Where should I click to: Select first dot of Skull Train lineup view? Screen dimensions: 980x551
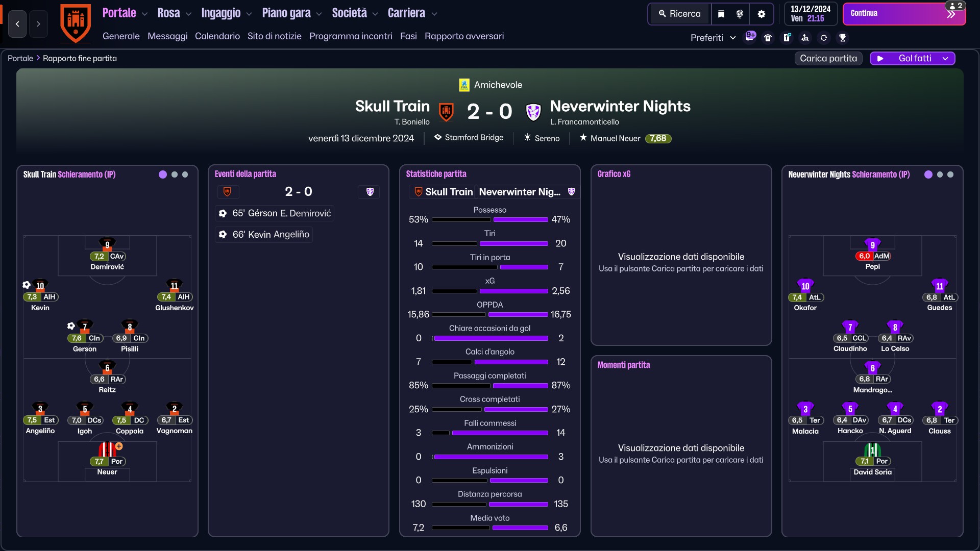point(163,174)
